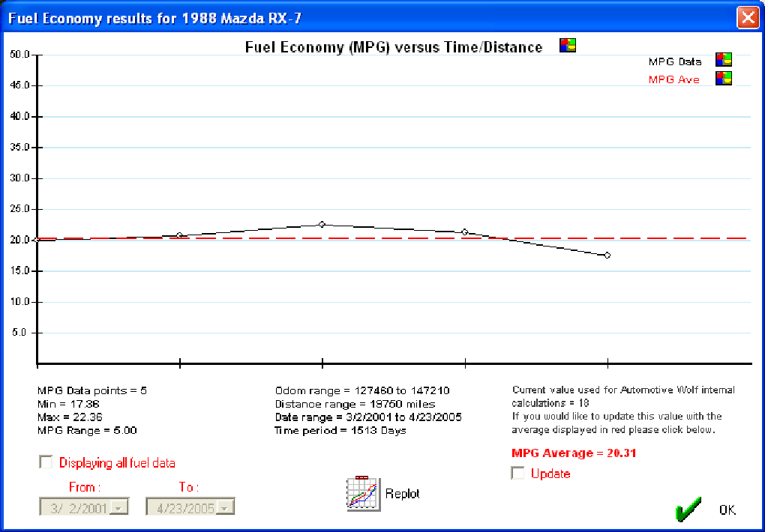The image size is (765, 532).
Task: Change the MPG Ave line color
Action: (x=724, y=78)
